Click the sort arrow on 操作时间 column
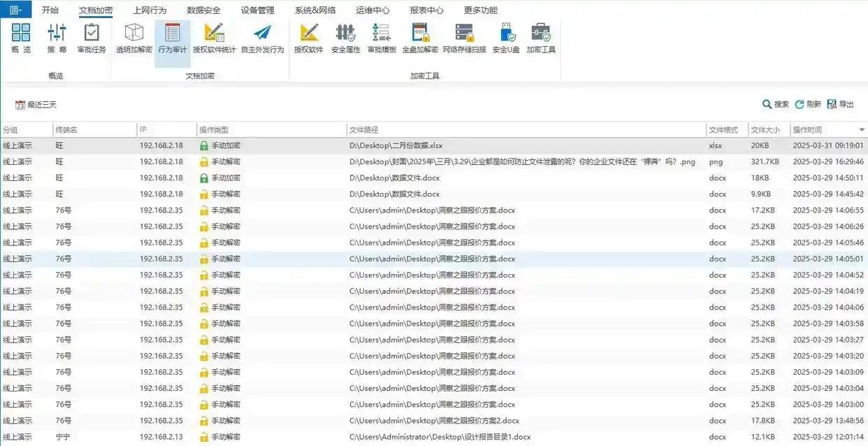Viewport: 868px width, 446px height. click(x=861, y=130)
